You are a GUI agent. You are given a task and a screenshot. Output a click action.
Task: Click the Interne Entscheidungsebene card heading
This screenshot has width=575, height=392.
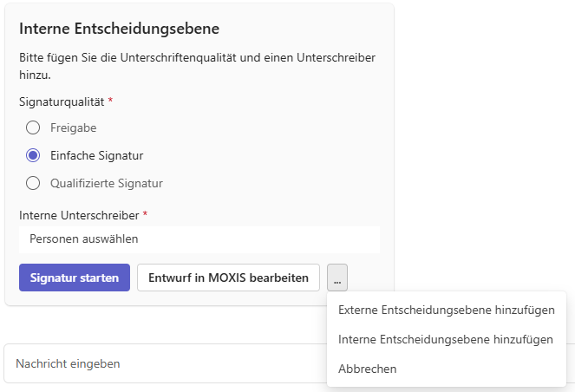[119, 28]
